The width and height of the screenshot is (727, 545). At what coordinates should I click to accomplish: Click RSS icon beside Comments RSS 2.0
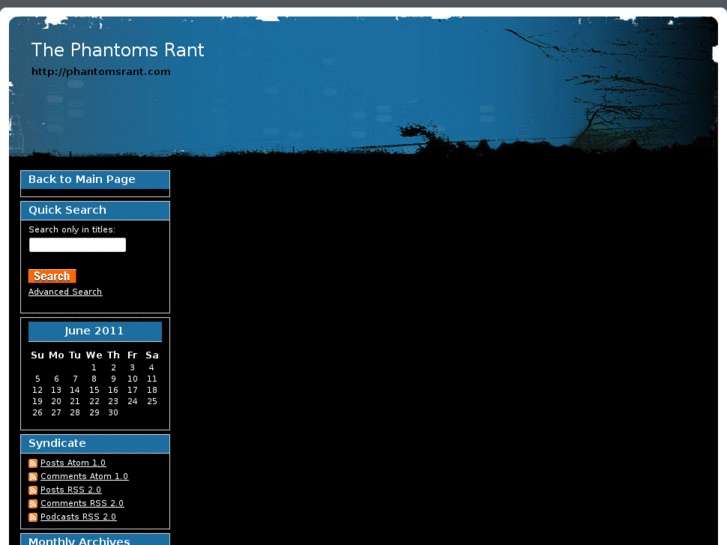(33, 504)
